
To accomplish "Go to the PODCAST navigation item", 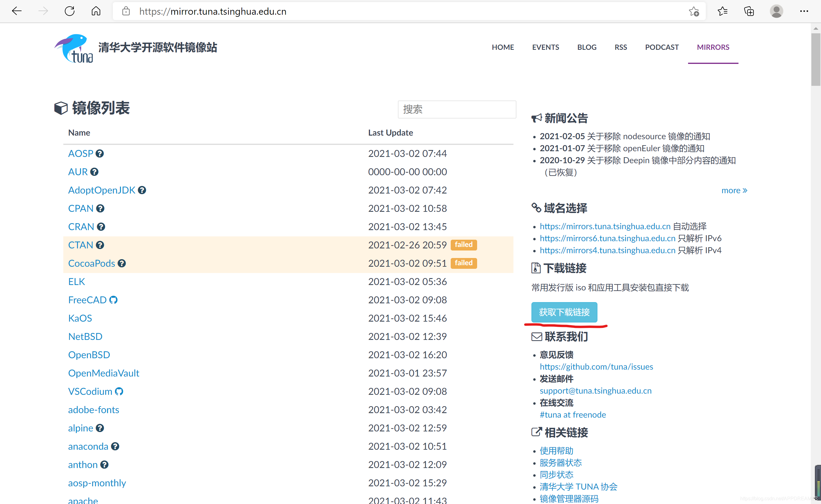I will pos(662,47).
